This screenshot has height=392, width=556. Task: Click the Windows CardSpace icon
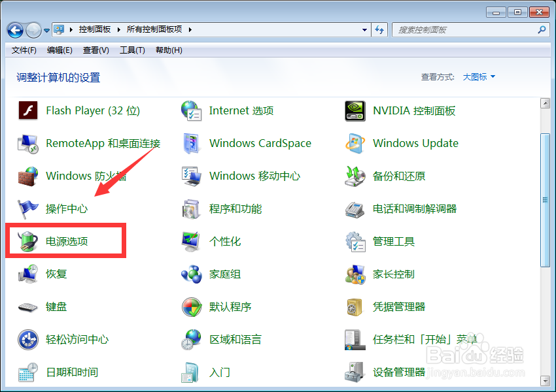click(192, 144)
